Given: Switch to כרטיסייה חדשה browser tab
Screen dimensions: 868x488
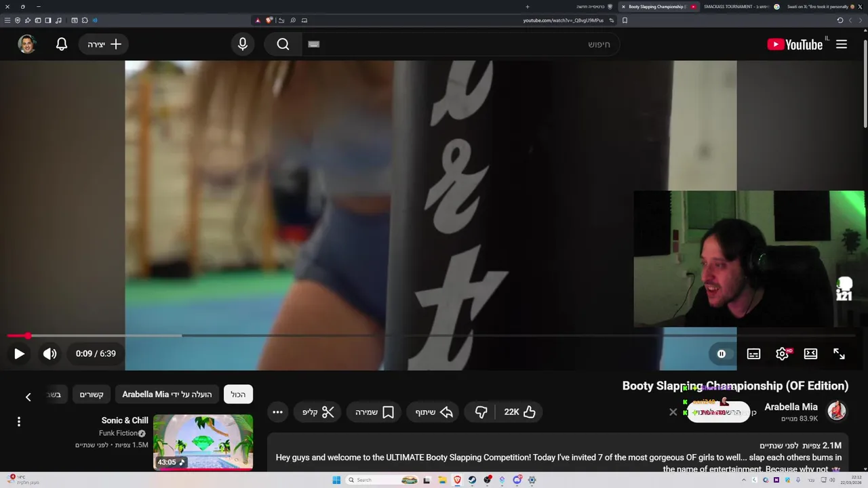Looking at the screenshot, I should [x=594, y=7].
